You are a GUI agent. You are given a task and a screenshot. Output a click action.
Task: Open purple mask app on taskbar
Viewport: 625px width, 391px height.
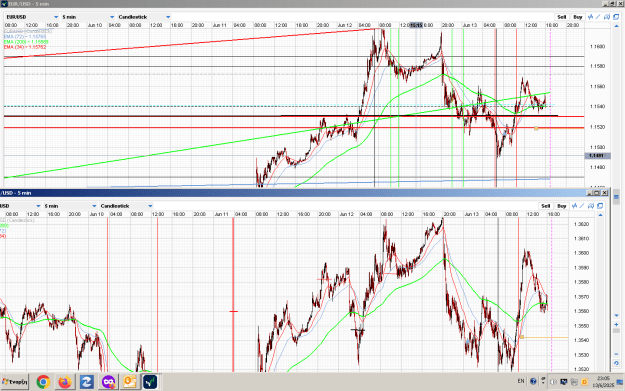[108, 382]
